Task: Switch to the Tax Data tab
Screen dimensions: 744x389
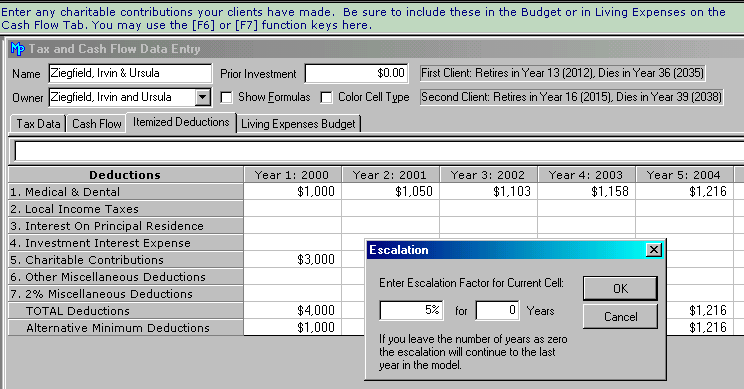Action: point(38,124)
